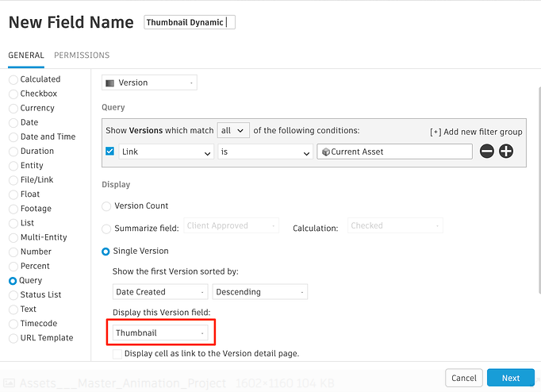Pick the Number field type
This screenshot has width=541, height=392.
[13, 252]
